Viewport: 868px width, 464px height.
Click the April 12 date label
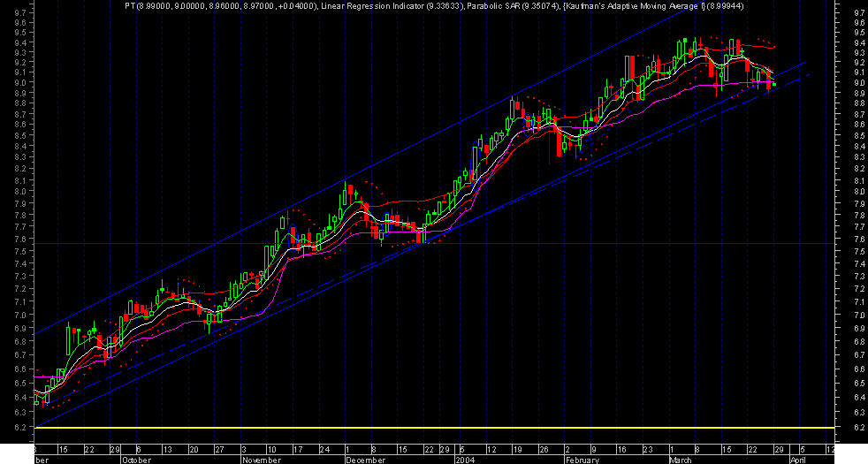[830, 450]
